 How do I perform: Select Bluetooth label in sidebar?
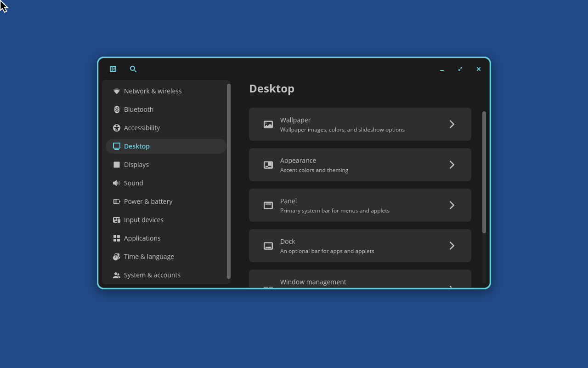click(139, 109)
